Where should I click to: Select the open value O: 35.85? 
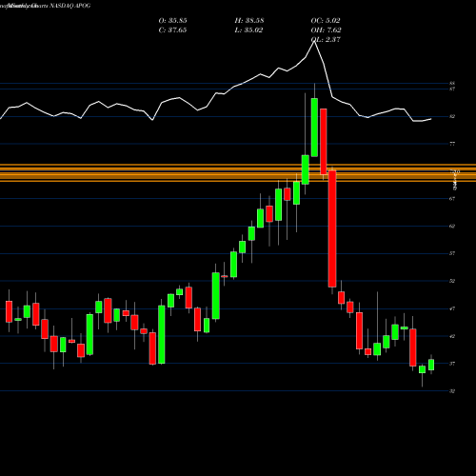click(x=172, y=21)
